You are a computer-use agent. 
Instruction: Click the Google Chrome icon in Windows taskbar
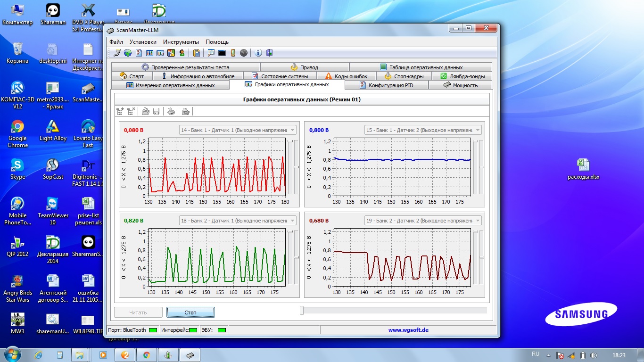[x=146, y=355]
